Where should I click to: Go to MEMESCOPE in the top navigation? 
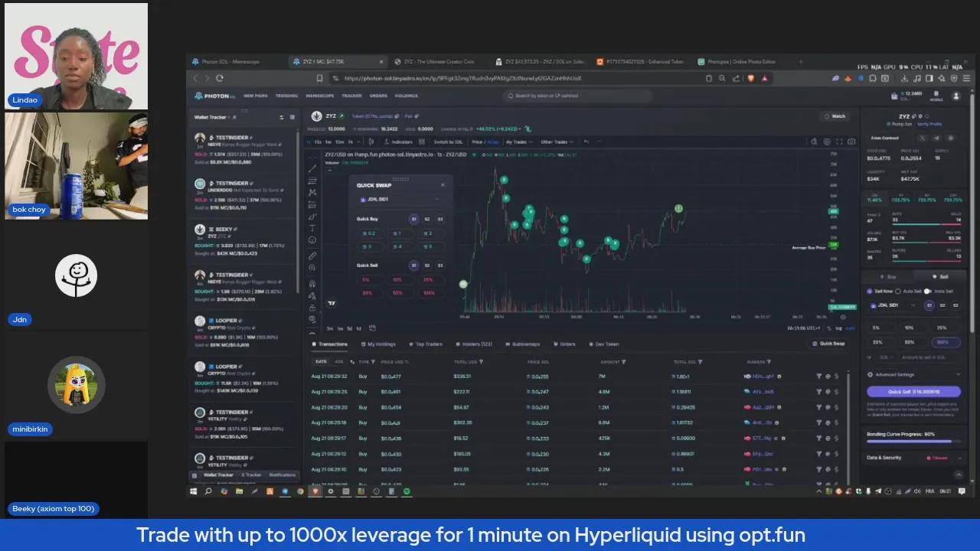point(319,96)
